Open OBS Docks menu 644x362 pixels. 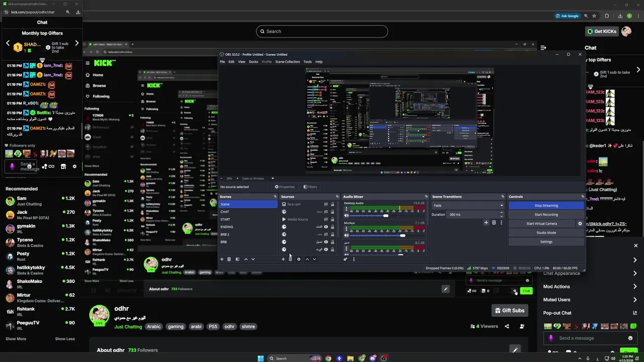[254, 62]
